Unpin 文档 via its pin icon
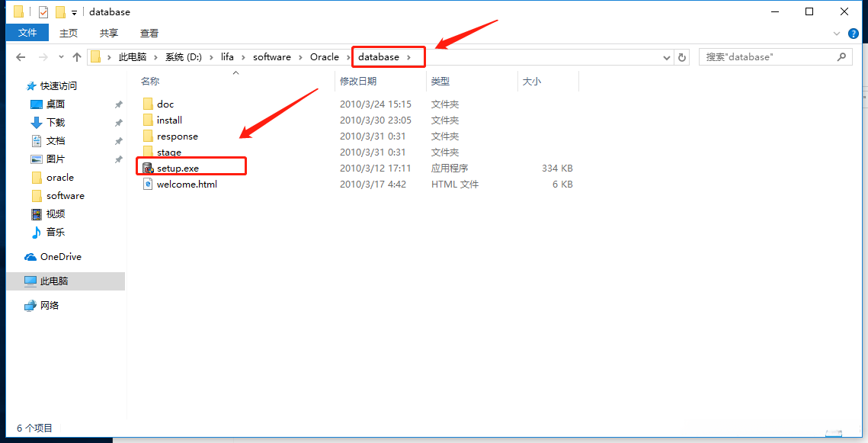Viewport: 868px width, 443px height. click(x=118, y=140)
